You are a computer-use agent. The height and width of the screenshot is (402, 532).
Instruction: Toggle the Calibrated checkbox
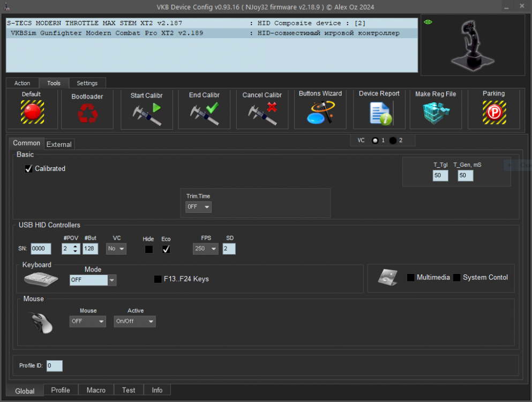tap(28, 169)
